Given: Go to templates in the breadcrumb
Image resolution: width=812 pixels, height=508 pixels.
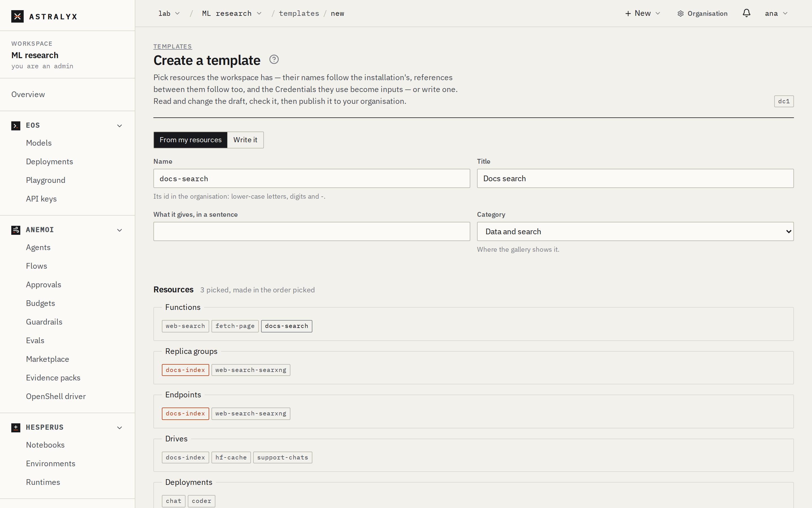Looking at the screenshot, I should 299,14.
